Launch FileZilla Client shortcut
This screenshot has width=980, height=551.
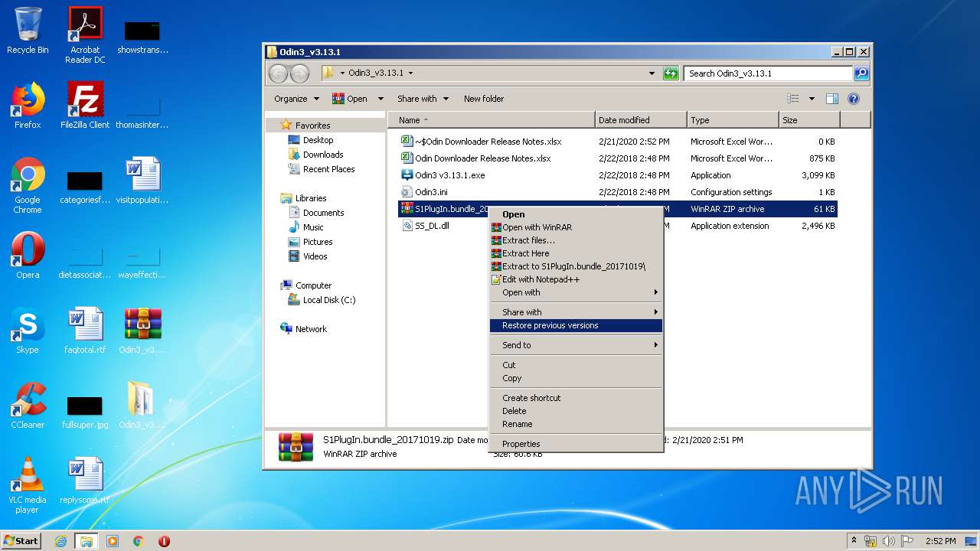85,106
